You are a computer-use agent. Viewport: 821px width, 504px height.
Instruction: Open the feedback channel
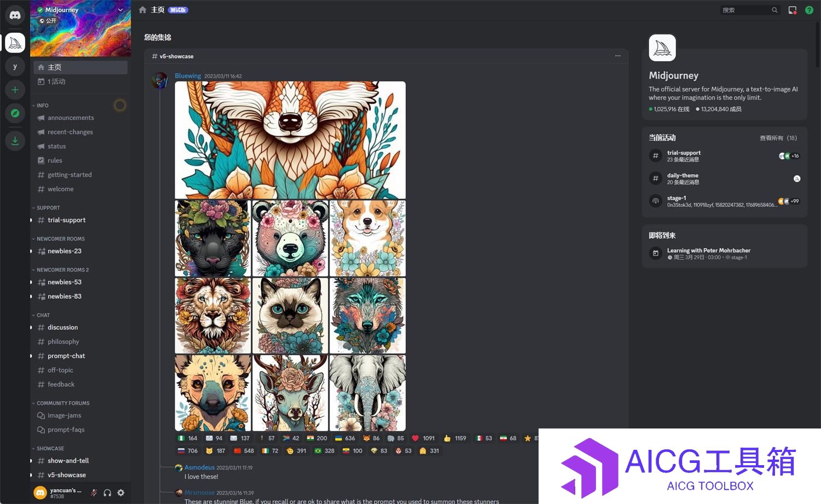click(80, 384)
